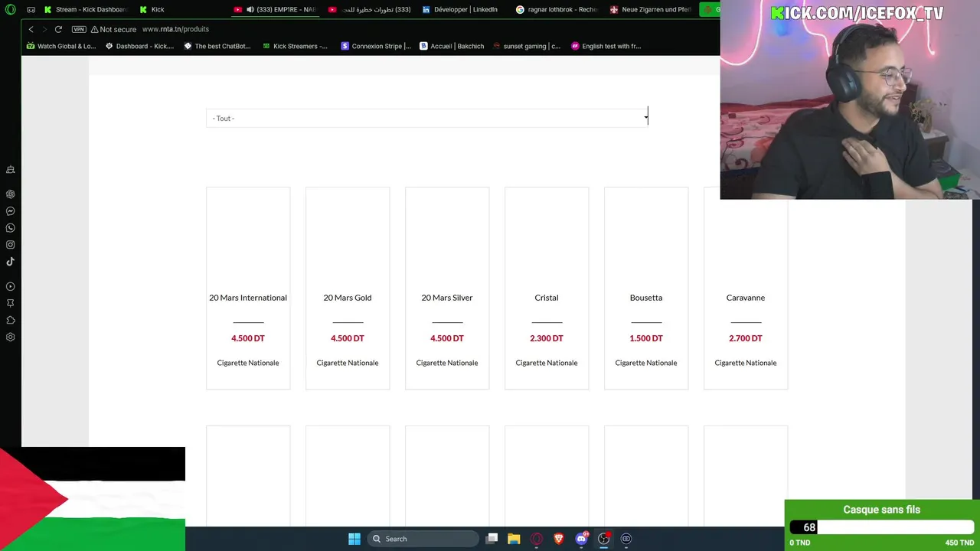Open OBS Studio from the taskbar

click(x=604, y=539)
